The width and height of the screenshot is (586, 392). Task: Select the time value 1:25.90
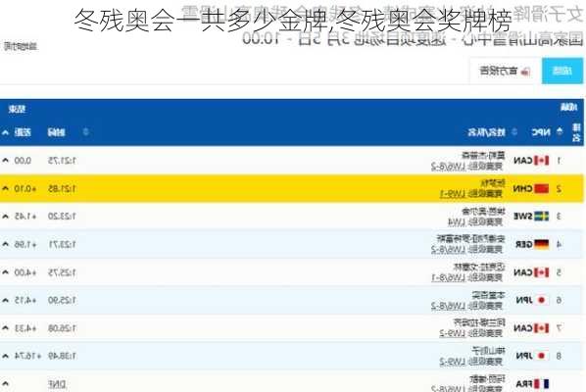tap(62, 300)
